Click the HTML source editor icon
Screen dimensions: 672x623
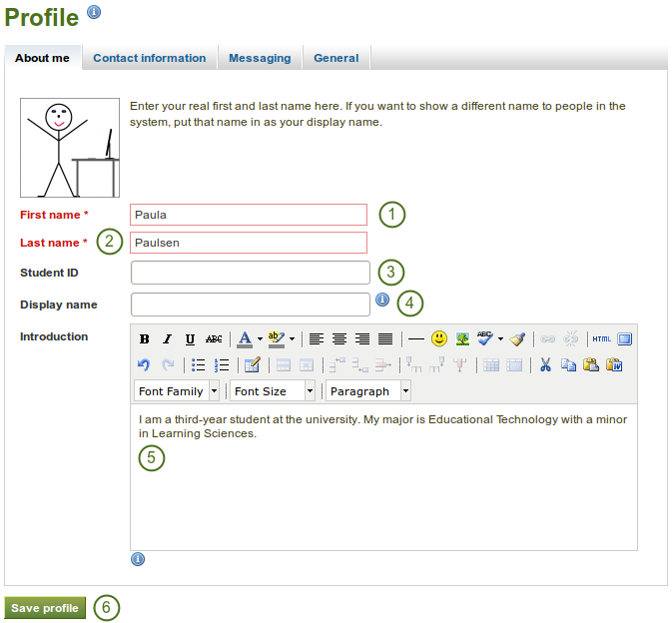click(x=601, y=339)
